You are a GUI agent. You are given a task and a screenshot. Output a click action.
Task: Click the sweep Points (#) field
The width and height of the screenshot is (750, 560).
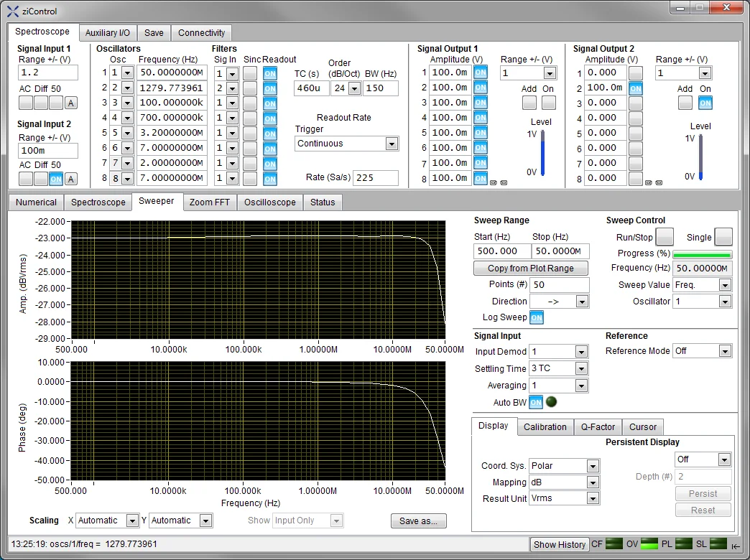coord(560,284)
